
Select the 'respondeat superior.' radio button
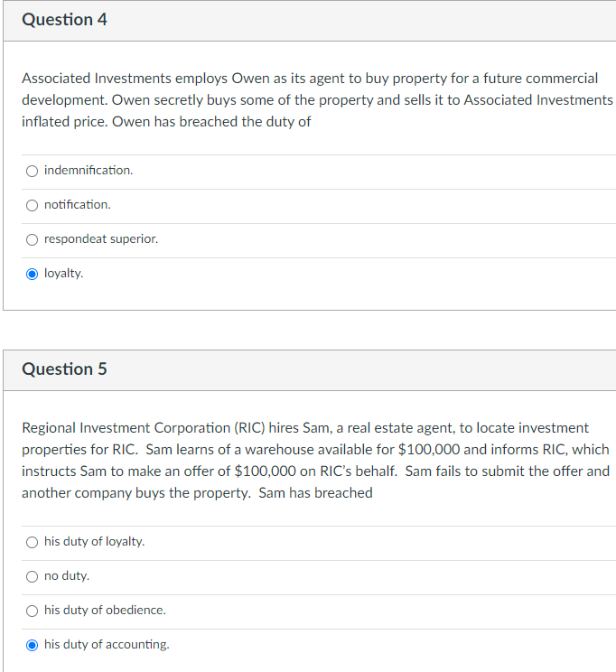33,239
